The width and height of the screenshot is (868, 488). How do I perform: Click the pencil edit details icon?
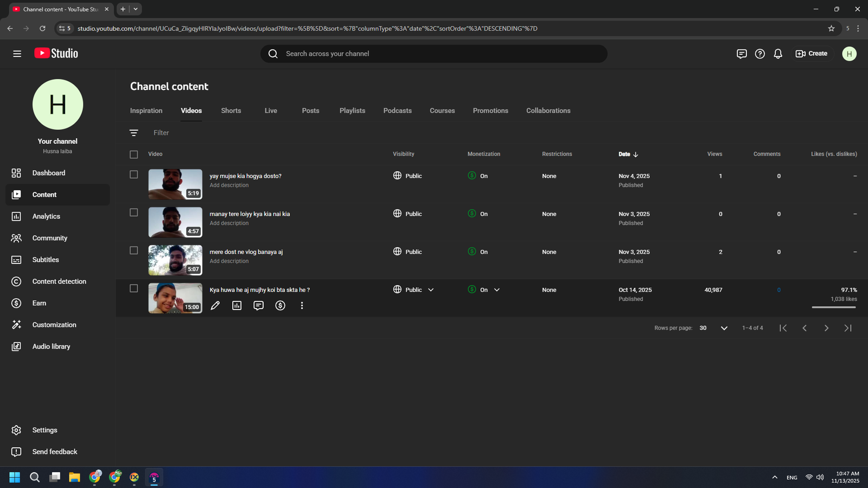click(215, 306)
